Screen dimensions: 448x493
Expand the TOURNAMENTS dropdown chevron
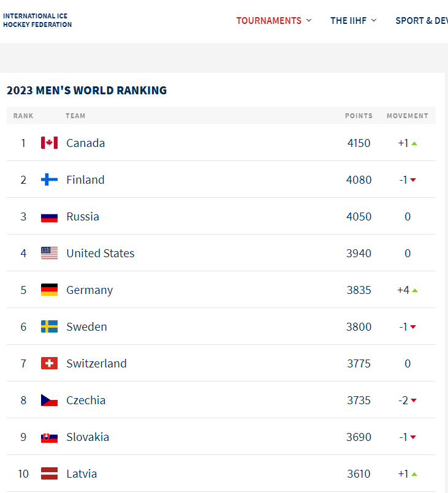click(x=309, y=20)
